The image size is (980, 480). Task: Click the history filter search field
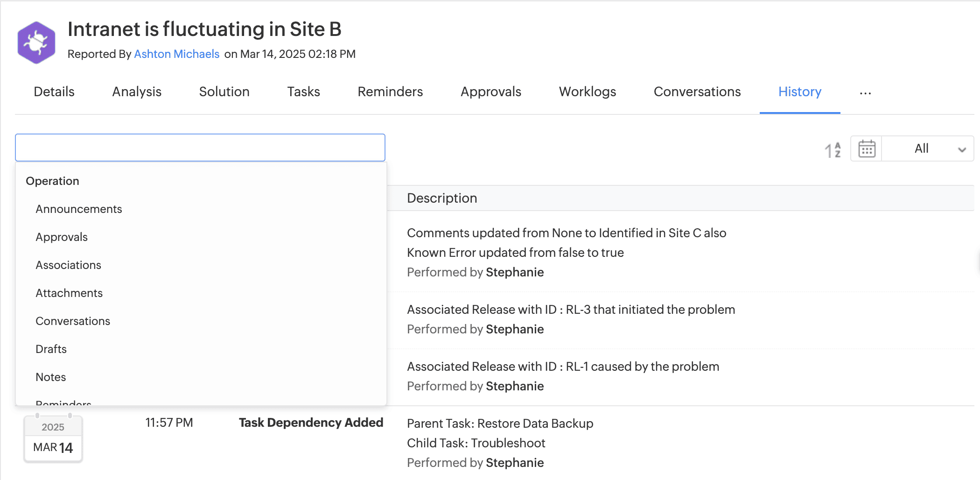coord(200,148)
